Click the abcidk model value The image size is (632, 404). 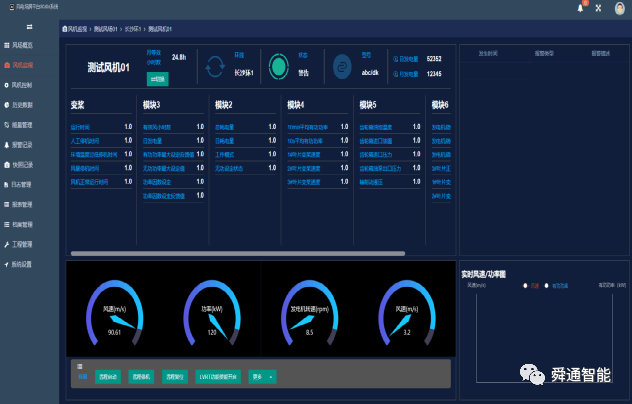[x=370, y=73]
